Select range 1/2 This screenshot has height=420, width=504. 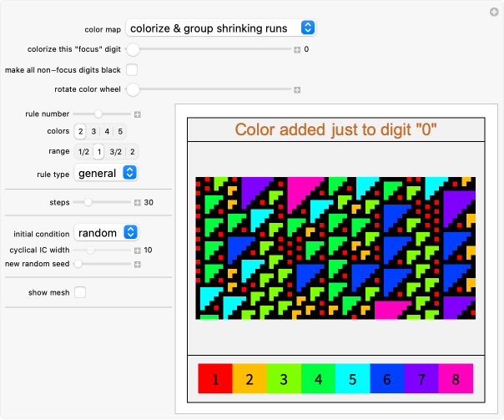83,152
